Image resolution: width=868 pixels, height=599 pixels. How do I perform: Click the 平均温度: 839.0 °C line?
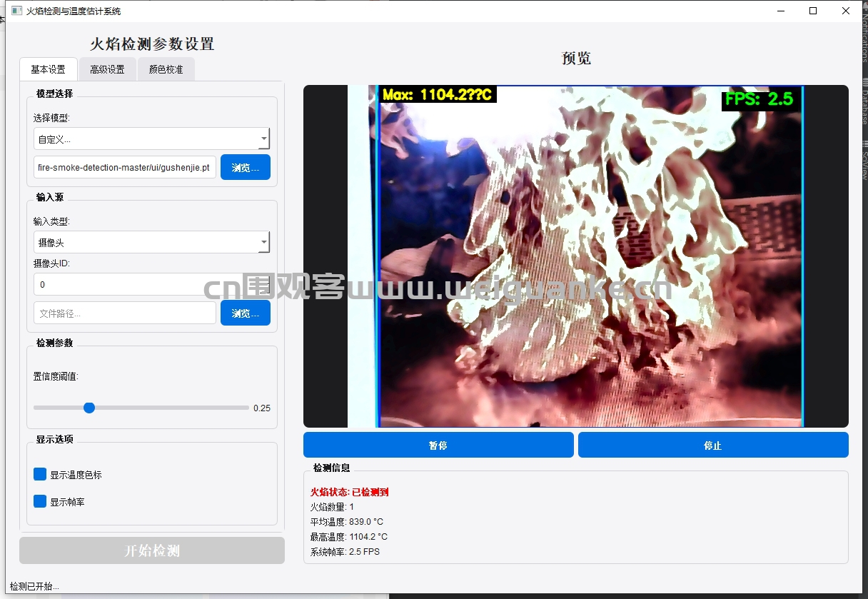coord(347,522)
